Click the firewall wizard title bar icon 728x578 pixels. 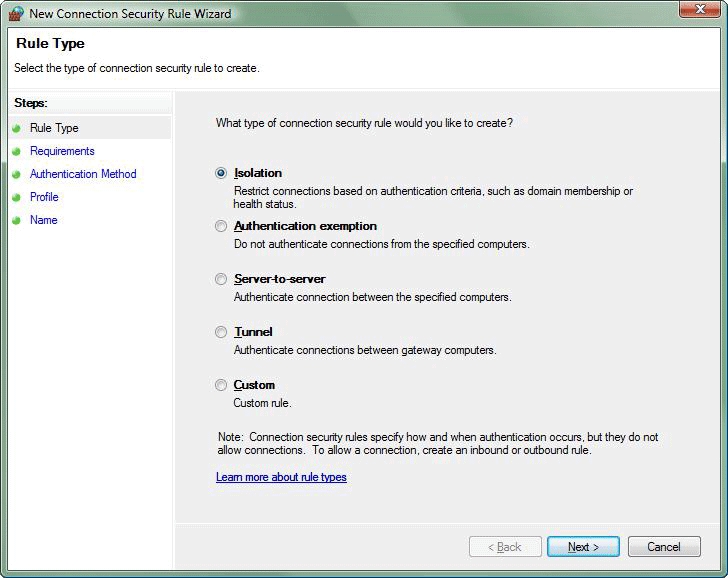[x=16, y=13]
